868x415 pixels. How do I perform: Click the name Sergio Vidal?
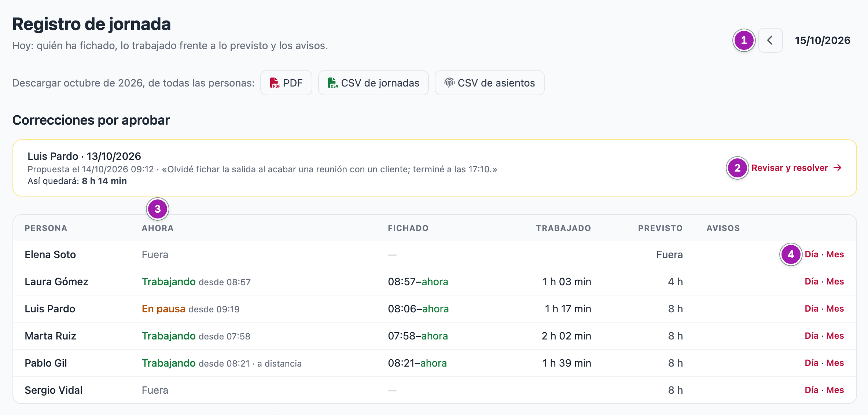coord(54,390)
